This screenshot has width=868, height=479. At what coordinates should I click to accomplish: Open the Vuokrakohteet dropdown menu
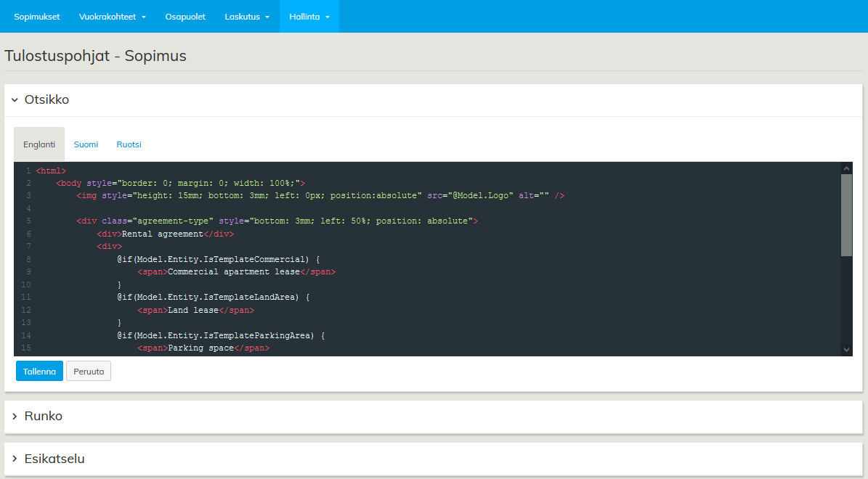[x=112, y=17]
